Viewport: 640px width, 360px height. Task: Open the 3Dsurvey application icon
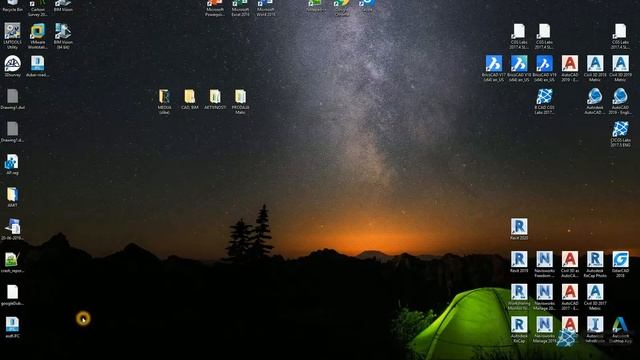tap(12, 66)
